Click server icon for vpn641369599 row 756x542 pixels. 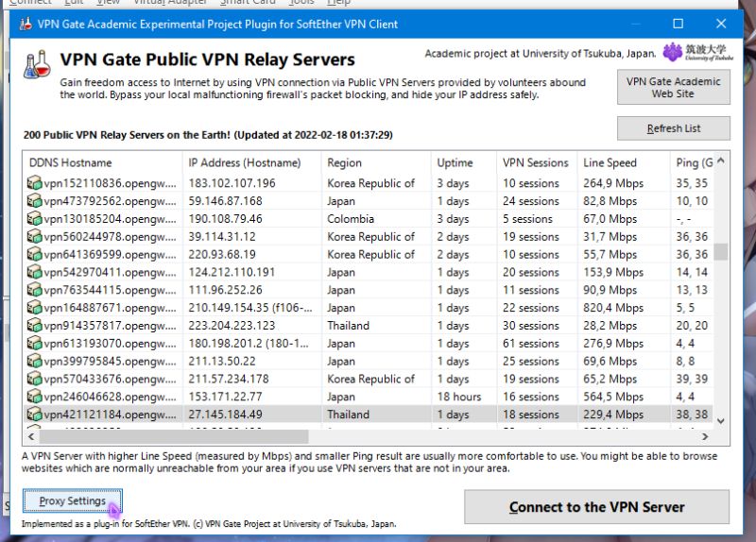click(35, 254)
